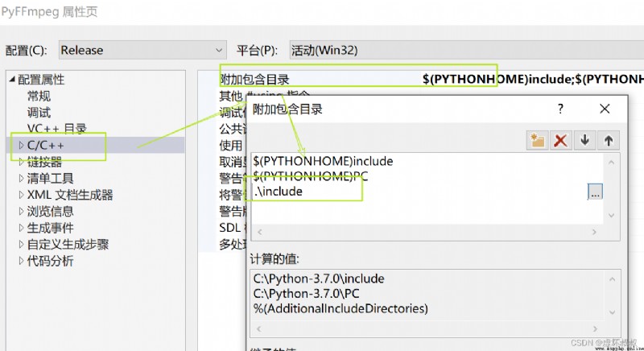Open the browse ellipsis button on .\include row
Screen dimensions: 644x351
(595, 192)
